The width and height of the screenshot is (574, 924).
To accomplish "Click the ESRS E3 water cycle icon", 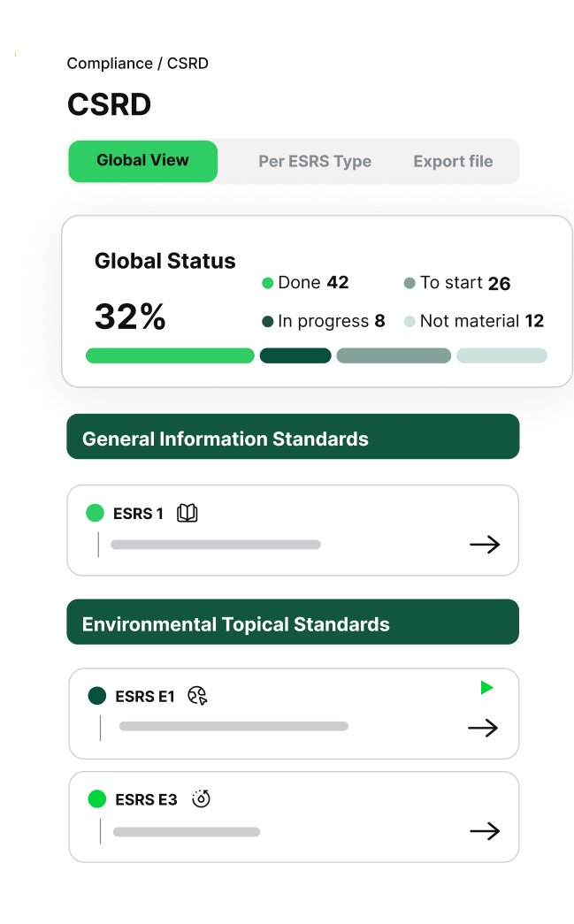I will pyautogui.click(x=201, y=798).
